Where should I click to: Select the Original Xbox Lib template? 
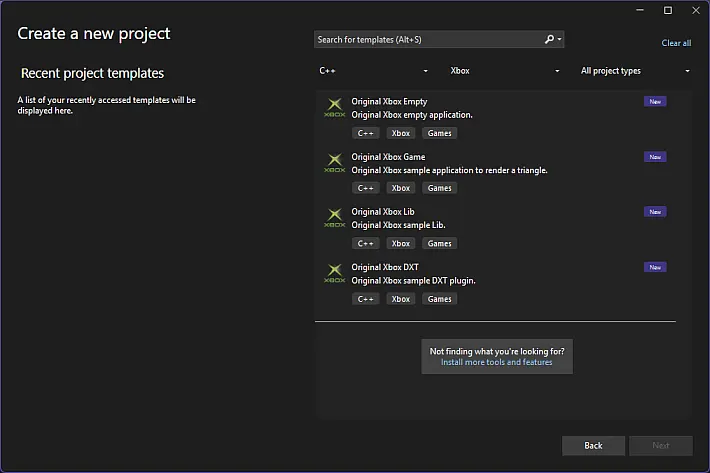[495, 227]
